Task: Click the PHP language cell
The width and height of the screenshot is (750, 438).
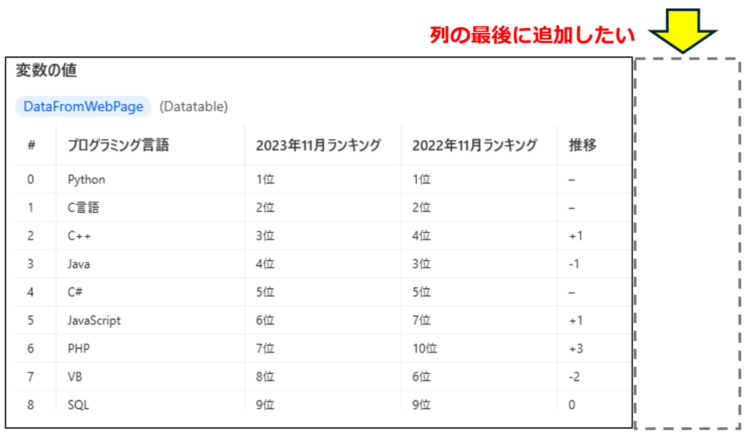Action: [78, 349]
